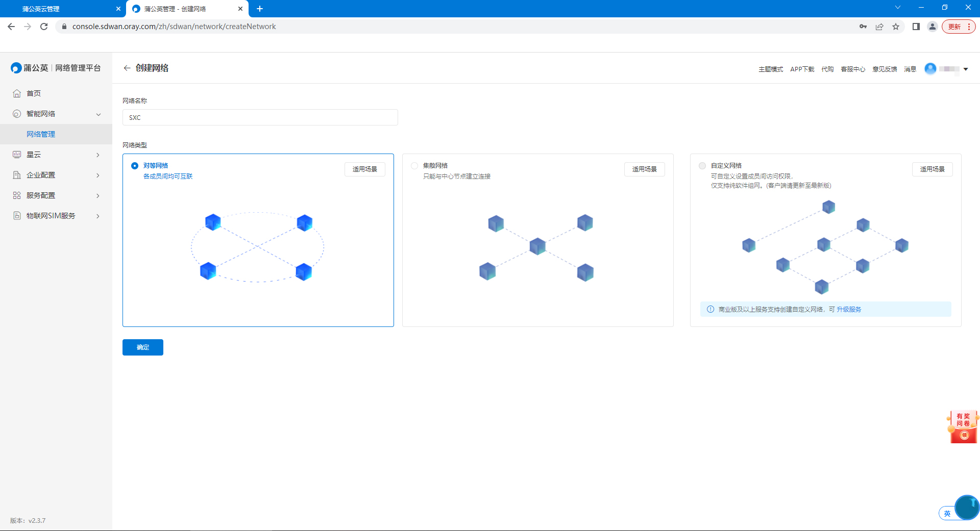Click the 各成员间均可互联 description text

(x=168, y=176)
